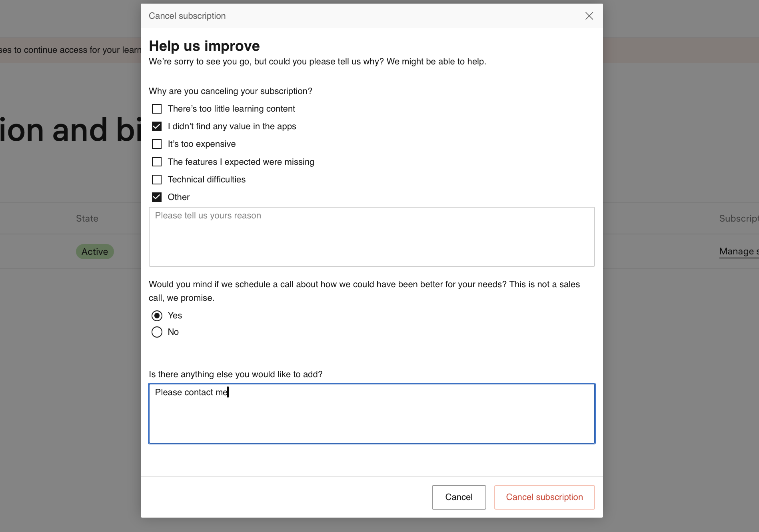Check "There's too little learning content"
Viewport: 759px width, 532px height.
coord(157,109)
